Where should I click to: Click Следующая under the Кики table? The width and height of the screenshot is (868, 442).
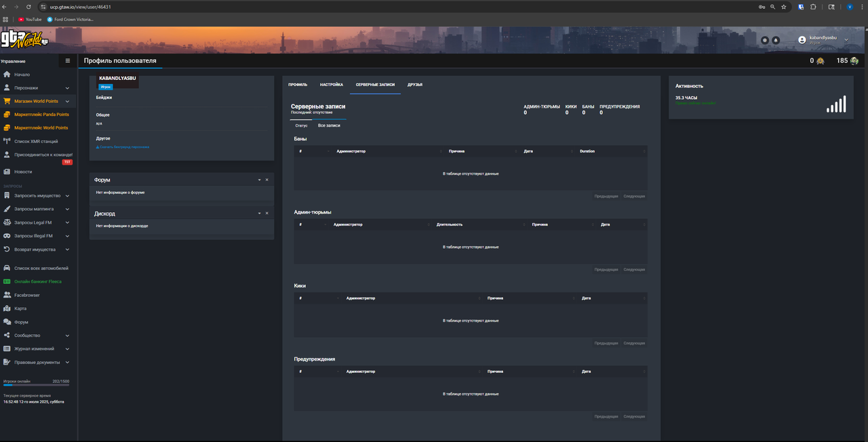coord(634,343)
